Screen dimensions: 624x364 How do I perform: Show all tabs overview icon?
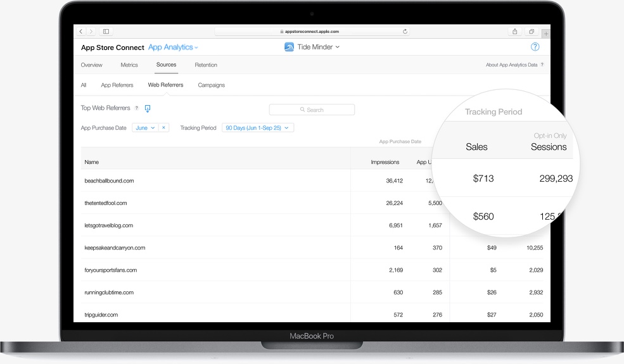click(532, 32)
